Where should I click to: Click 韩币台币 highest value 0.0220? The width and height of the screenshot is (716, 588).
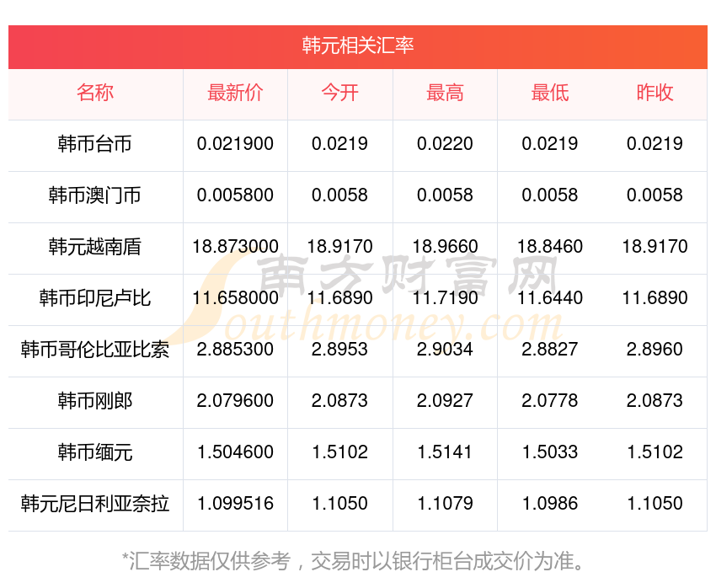pyautogui.click(x=445, y=144)
